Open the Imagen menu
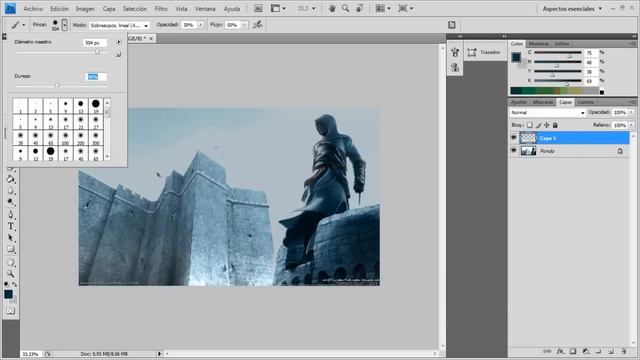Viewport: 640px width, 360px height. (85, 9)
